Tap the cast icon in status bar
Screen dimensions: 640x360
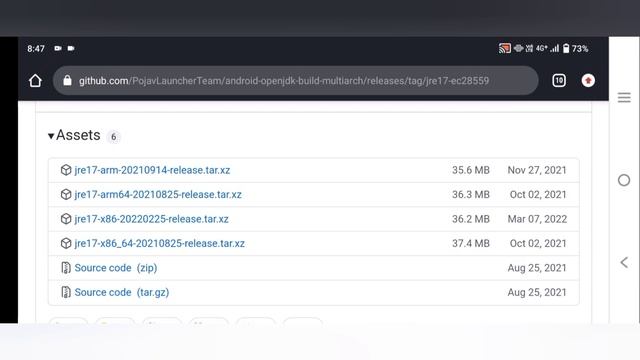[504, 48]
